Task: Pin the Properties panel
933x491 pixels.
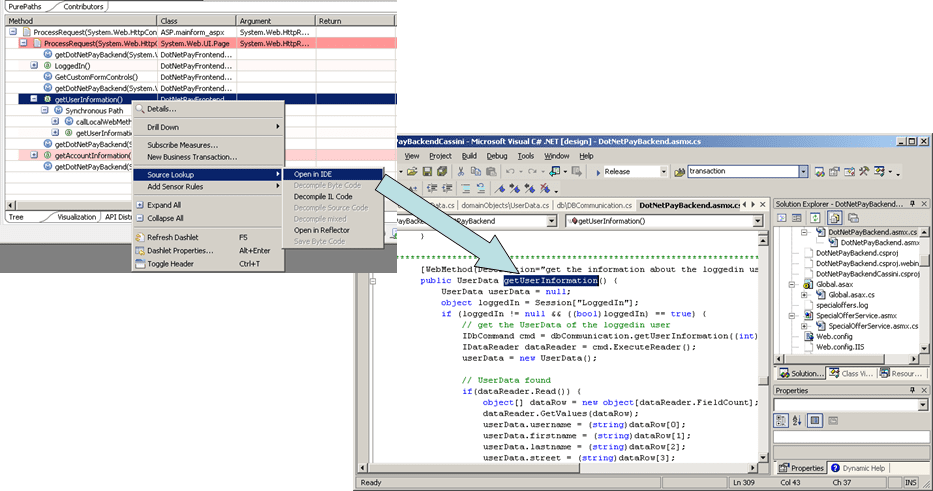Action: (912, 390)
